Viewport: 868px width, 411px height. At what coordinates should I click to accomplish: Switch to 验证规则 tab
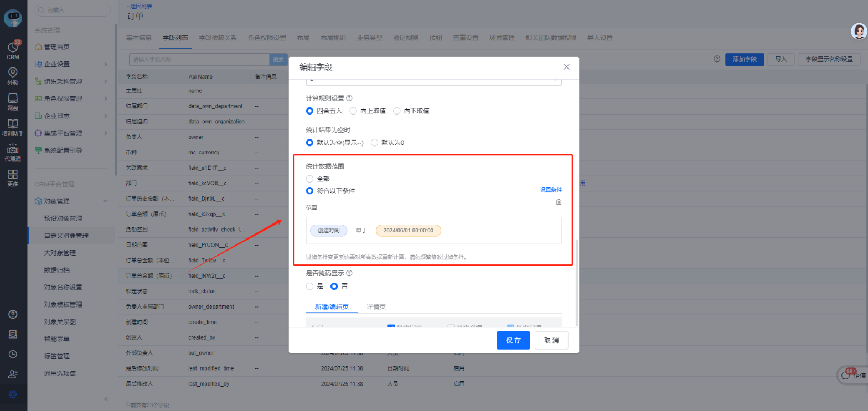pos(405,38)
